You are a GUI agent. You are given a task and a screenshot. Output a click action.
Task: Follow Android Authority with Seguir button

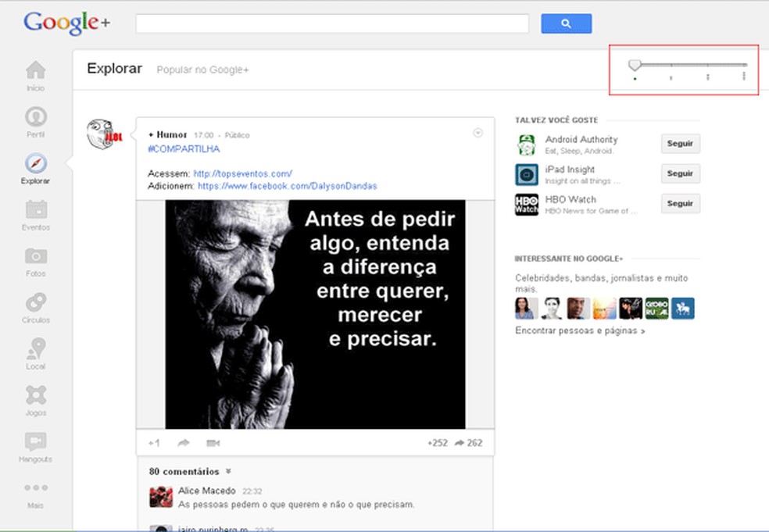pos(680,144)
